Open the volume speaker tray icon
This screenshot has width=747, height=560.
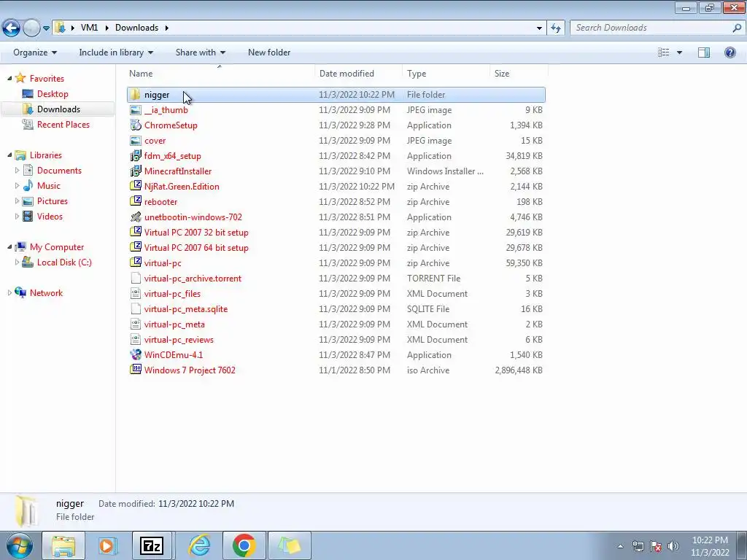(673, 546)
